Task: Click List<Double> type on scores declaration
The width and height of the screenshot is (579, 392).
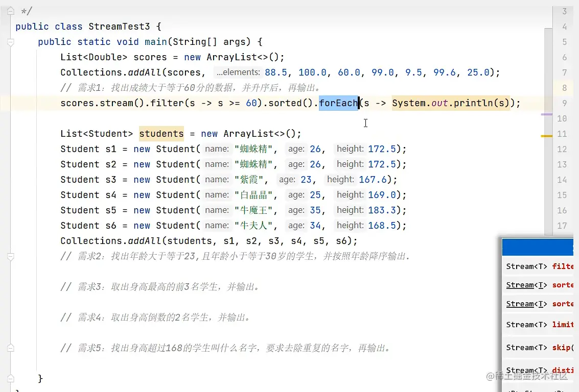Action: (x=94, y=57)
